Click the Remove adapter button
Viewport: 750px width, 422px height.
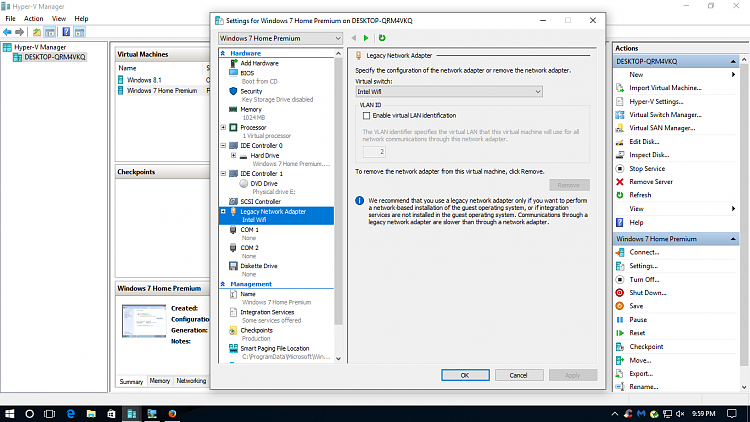coord(569,185)
